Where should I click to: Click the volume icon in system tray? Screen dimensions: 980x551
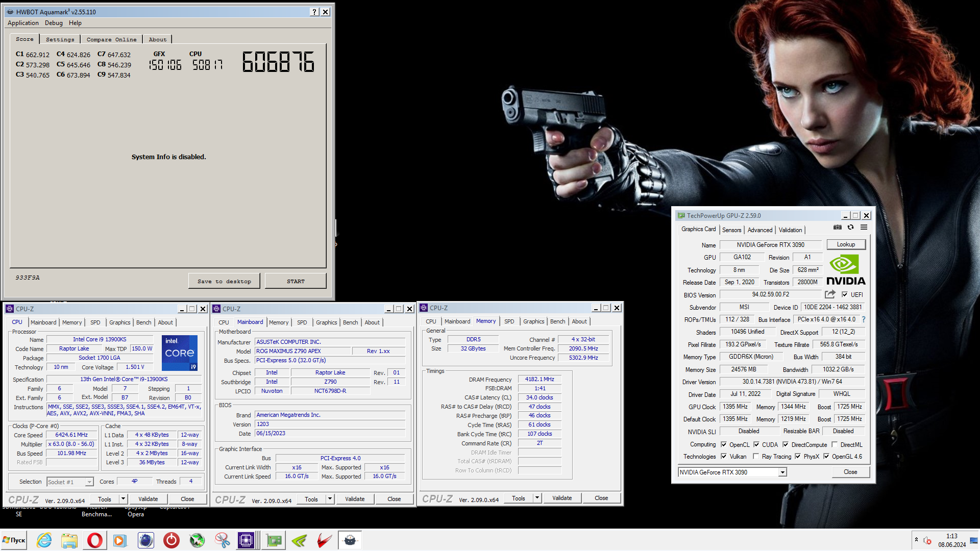[x=927, y=540]
